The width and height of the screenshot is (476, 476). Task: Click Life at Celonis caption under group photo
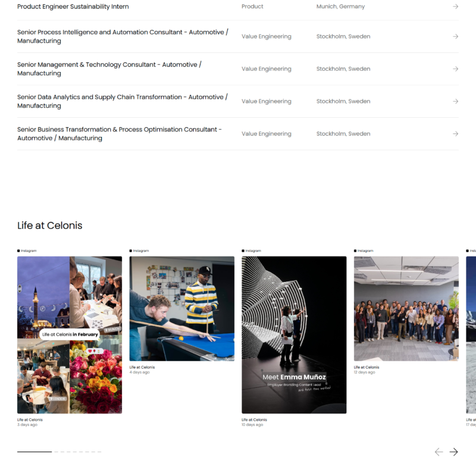(366, 367)
